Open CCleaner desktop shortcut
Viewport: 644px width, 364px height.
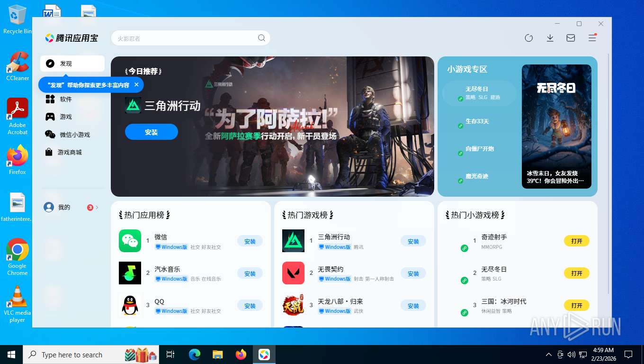point(18,66)
